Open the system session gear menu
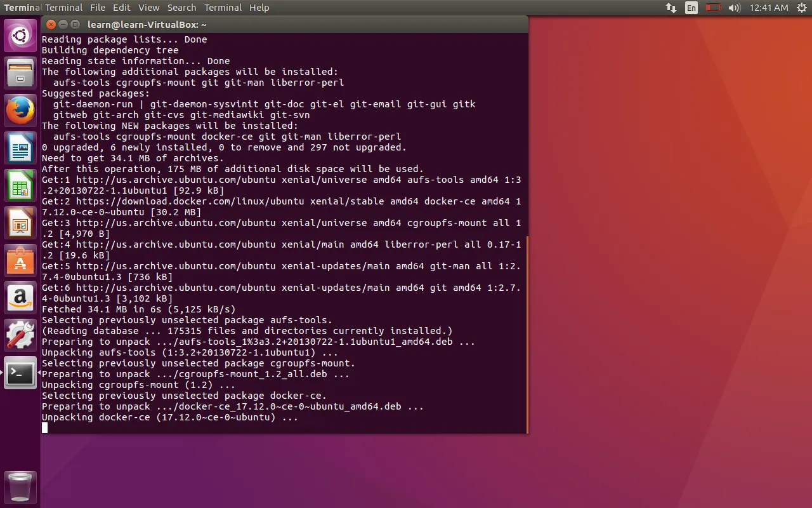The image size is (812, 508). [801, 8]
